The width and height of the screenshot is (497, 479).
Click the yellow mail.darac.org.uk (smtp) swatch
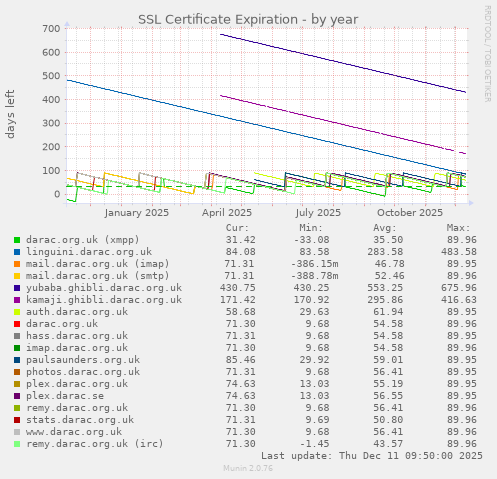pos(17,276)
